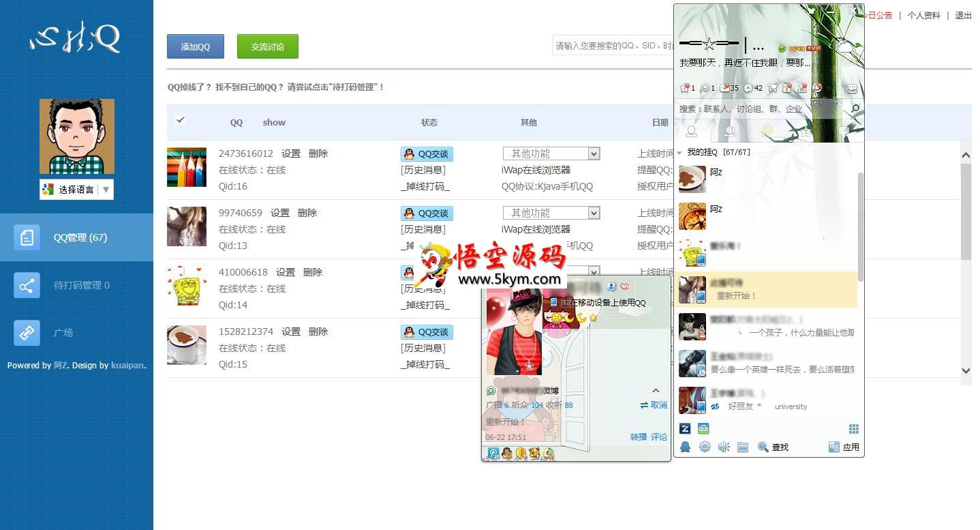This screenshot has height=530, width=980.
Task: Switch to the contacts tab in QQ
Action: 692,131
